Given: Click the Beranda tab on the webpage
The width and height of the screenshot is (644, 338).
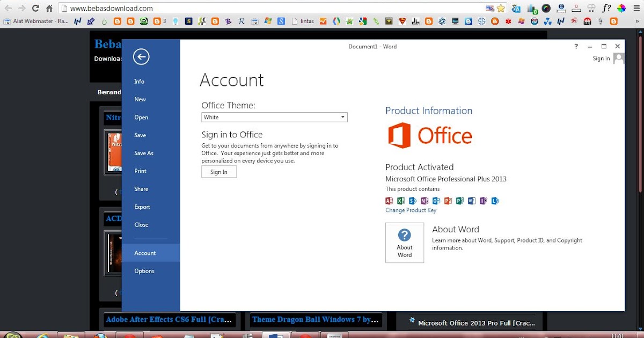Looking at the screenshot, I should 109,92.
